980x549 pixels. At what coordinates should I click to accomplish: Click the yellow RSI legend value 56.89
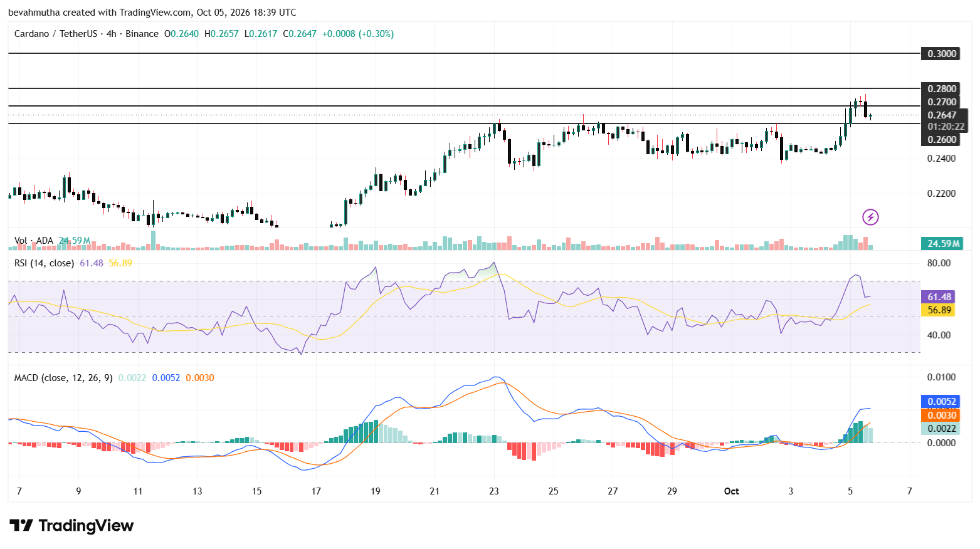[120, 263]
